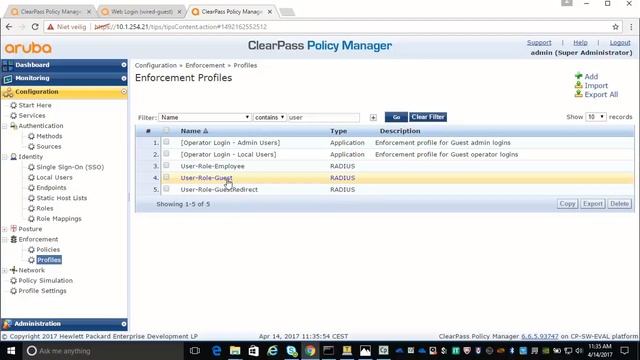Open Edge in the taskbar
This screenshot has height=360, width=640.
pyautogui.click(x=216, y=351)
